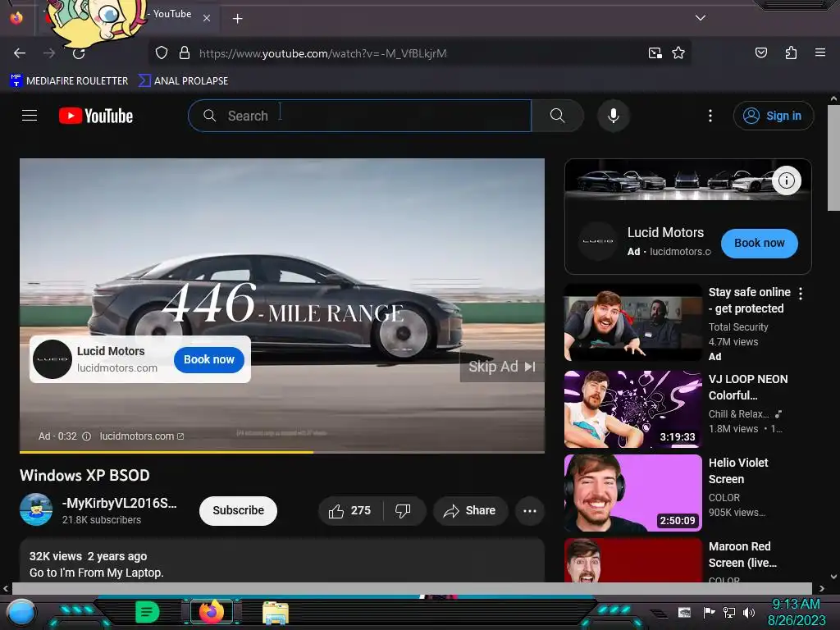840x630 pixels.
Task: Open YouTube settings three-dot menu
Action: tap(710, 116)
